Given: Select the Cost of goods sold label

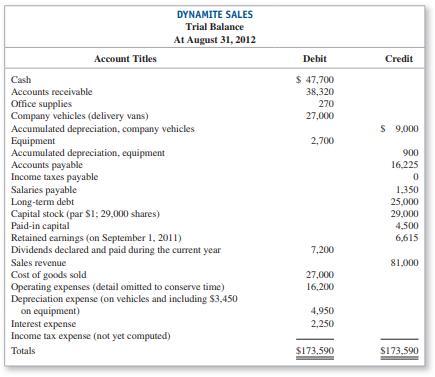Looking at the screenshot, I should pos(49,275).
